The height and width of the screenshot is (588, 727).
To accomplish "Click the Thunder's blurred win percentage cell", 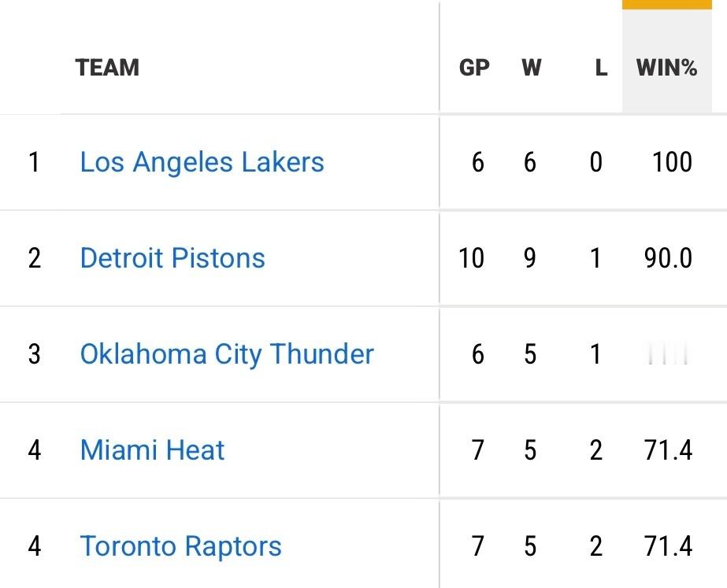I will [x=668, y=354].
